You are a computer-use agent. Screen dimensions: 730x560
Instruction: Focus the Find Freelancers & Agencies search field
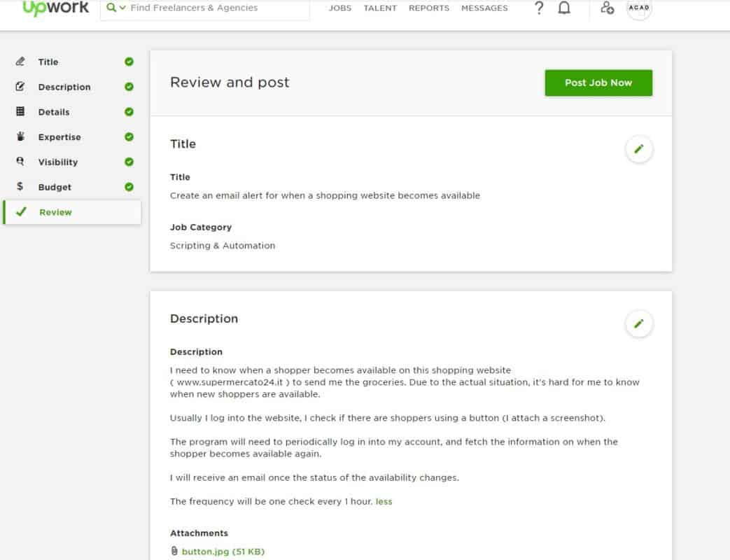(x=210, y=8)
